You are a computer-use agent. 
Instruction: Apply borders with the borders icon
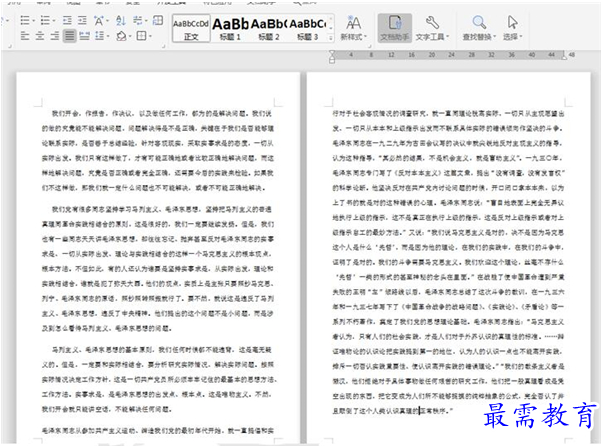(142, 36)
